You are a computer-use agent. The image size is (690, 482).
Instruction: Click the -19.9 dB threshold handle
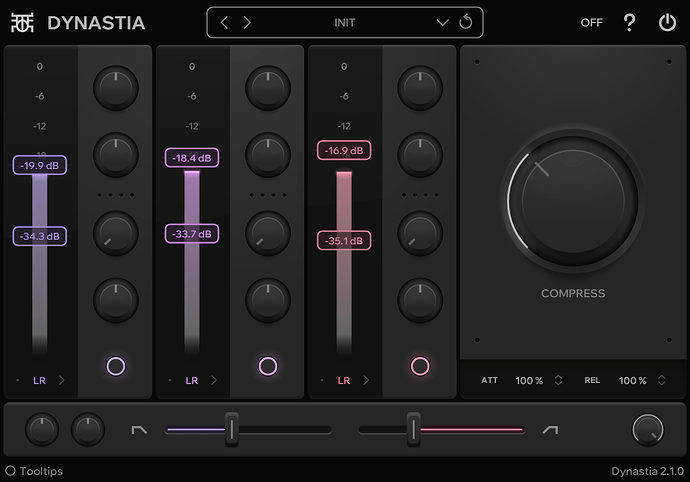click(x=40, y=165)
